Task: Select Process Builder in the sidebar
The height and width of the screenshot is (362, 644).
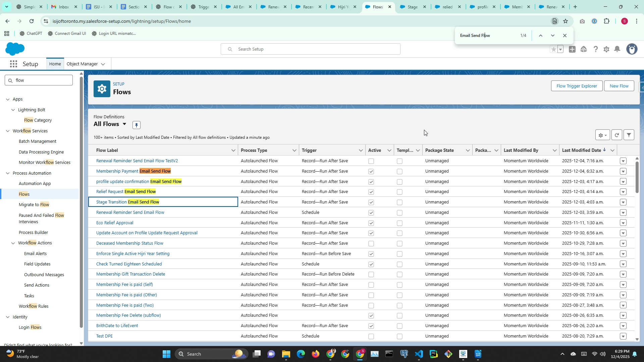Action: pos(33,233)
